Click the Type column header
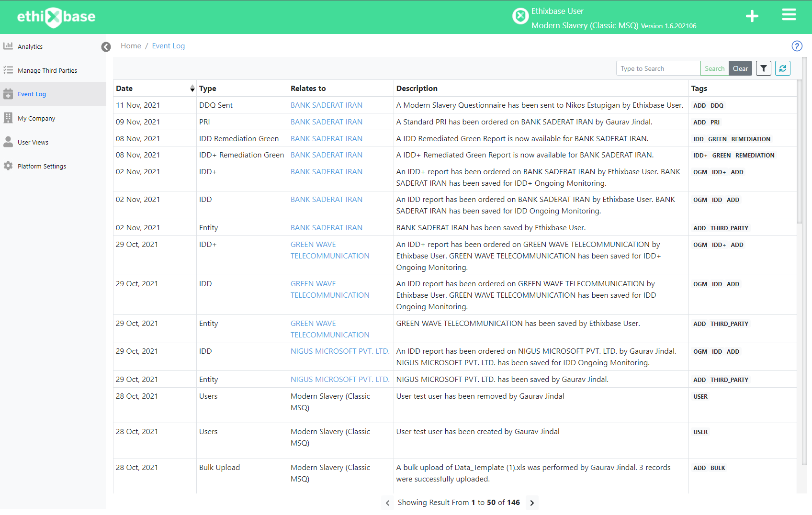812x515 pixels. [x=242, y=89]
